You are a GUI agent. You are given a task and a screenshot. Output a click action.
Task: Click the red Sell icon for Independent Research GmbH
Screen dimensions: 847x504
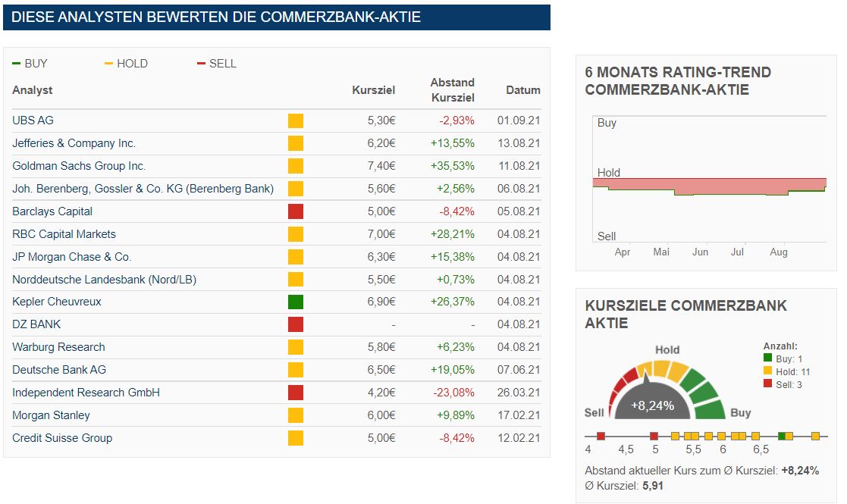tap(295, 392)
